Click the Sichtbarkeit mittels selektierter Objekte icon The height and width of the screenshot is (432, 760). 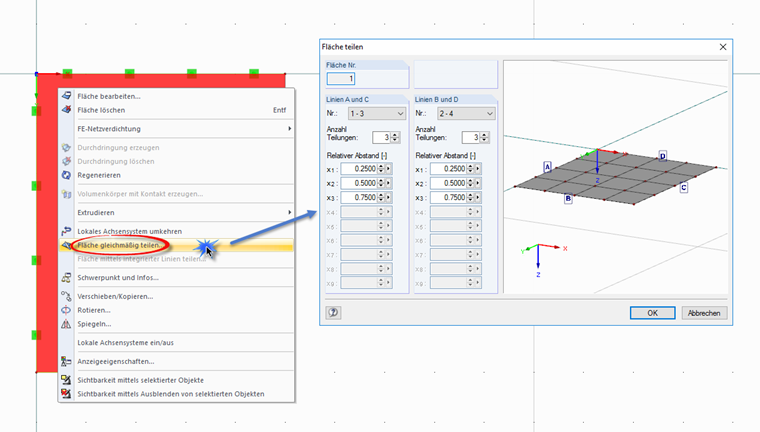click(66, 380)
